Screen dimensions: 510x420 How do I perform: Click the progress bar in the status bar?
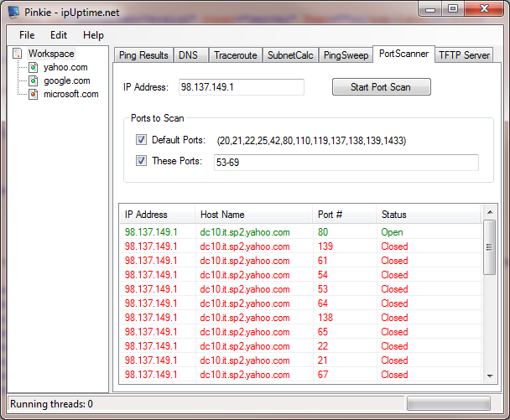click(449, 404)
